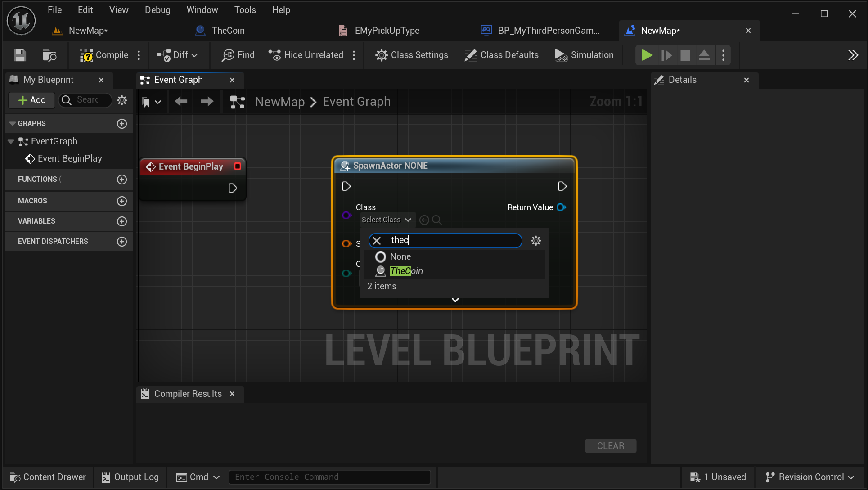Expand SpawnActor node advanced chevron

tap(455, 300)
